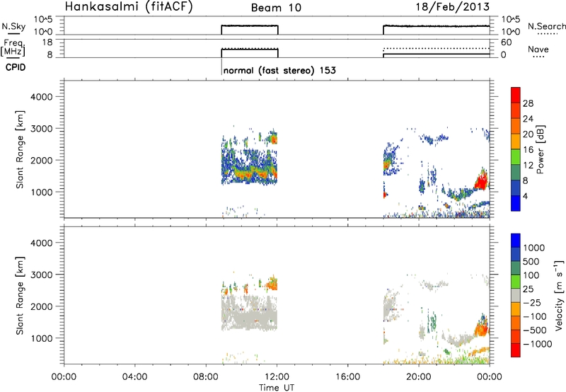Select the 4000 tick in the power panel
Screen dimensions: 566x392
(42, 97)
